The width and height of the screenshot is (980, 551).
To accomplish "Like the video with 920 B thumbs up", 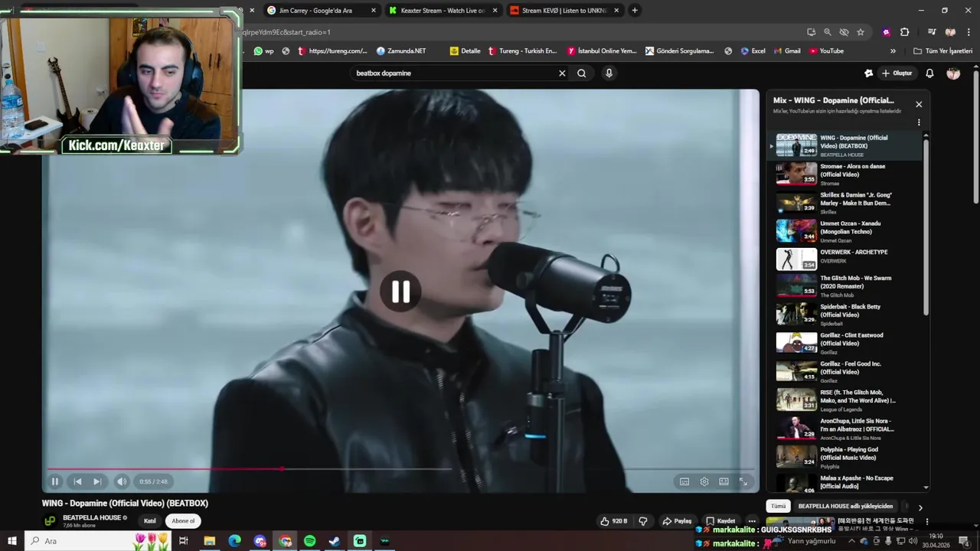I will coord(614,521).
